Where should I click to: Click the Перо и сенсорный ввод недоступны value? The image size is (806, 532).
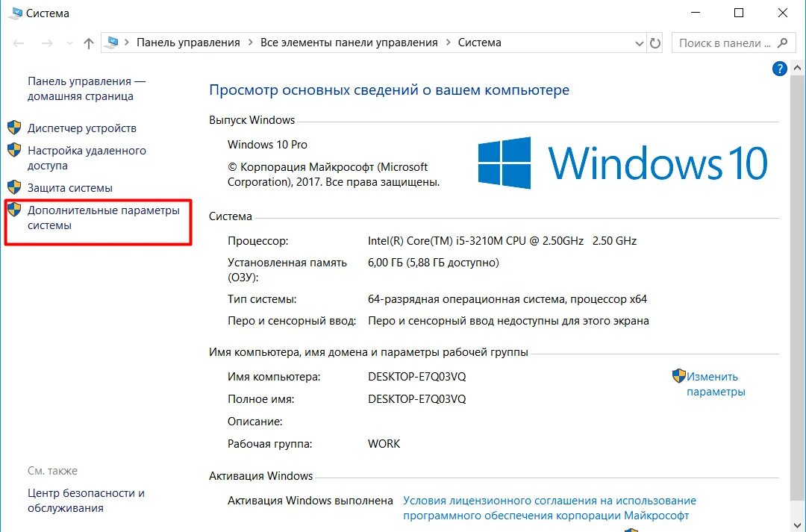508,321
